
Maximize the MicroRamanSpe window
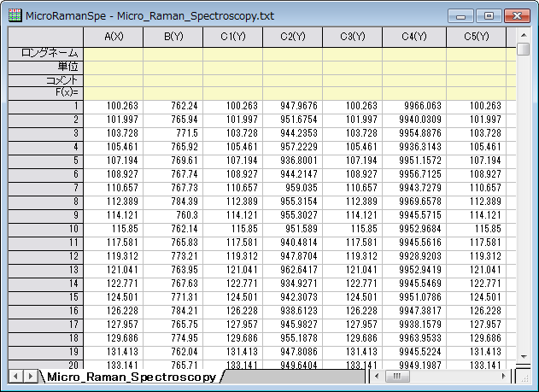tap(489, 16)
